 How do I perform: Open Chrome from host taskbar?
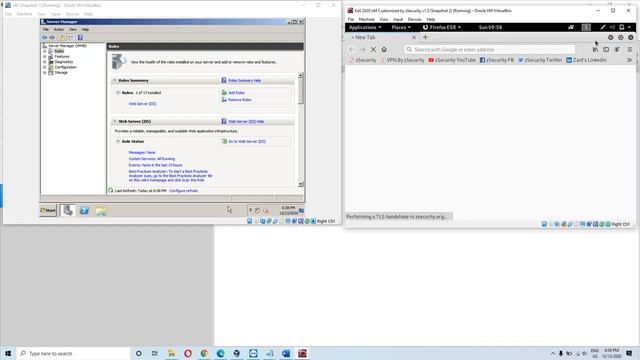[204, 353]
